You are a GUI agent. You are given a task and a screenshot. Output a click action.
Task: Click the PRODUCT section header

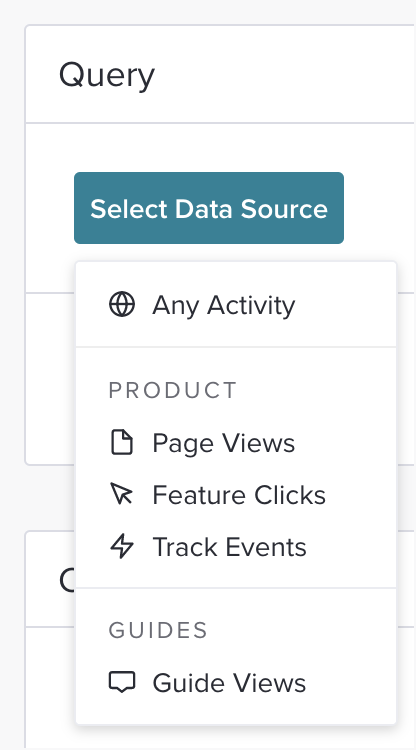[x=173, y=390]
